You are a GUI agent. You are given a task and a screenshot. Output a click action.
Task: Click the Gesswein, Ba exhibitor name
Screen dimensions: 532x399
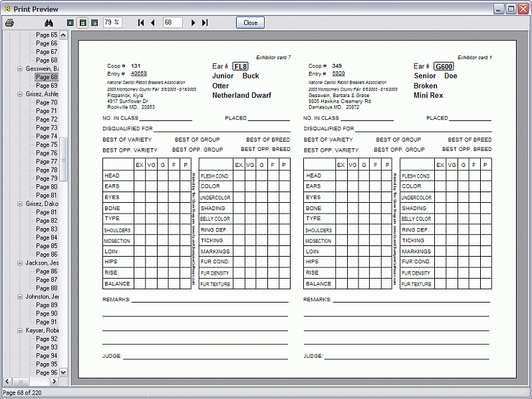pyautogui.click(x=42, y=68)
